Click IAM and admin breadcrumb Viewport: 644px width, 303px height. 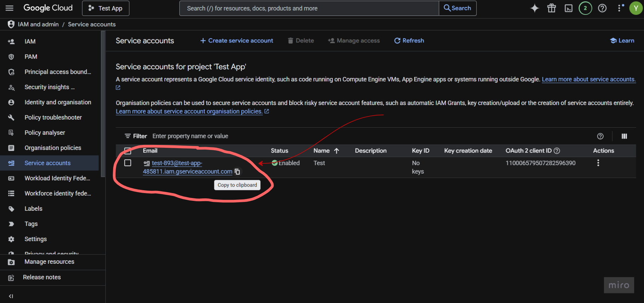(38, 24)
